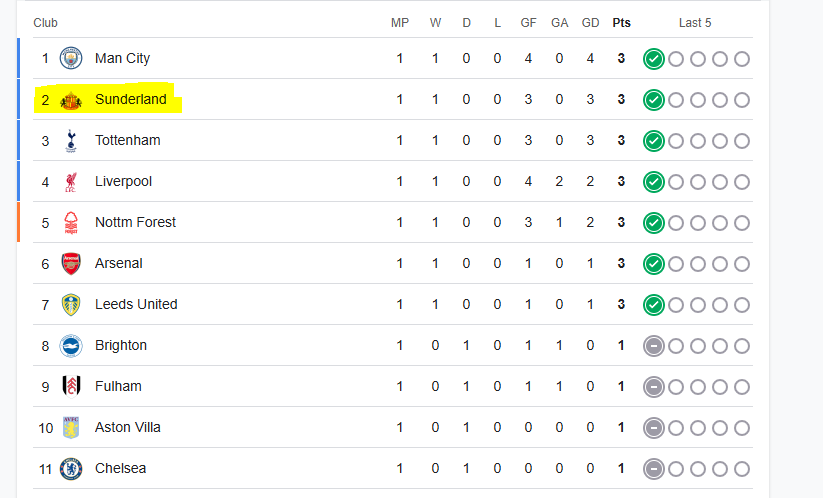823x498 pixels.
Task: Click Man City's green win checkmark
Action: click(653, 59)
